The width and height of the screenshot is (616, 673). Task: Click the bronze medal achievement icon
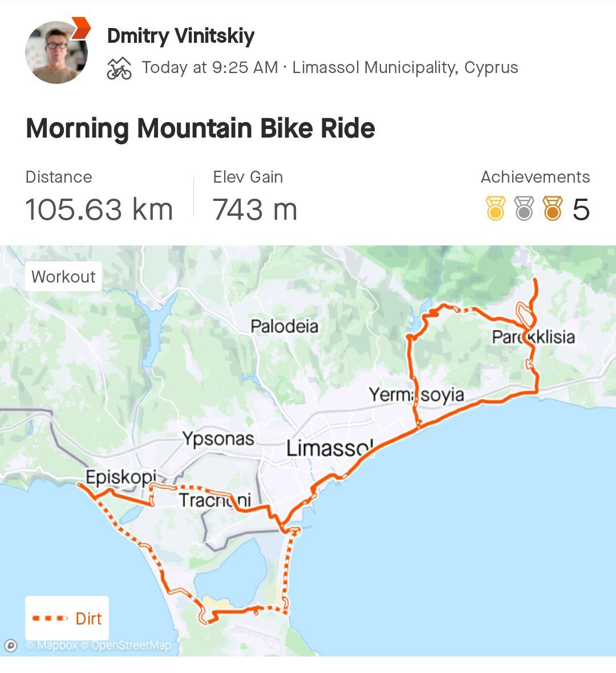tap(552, 209)
